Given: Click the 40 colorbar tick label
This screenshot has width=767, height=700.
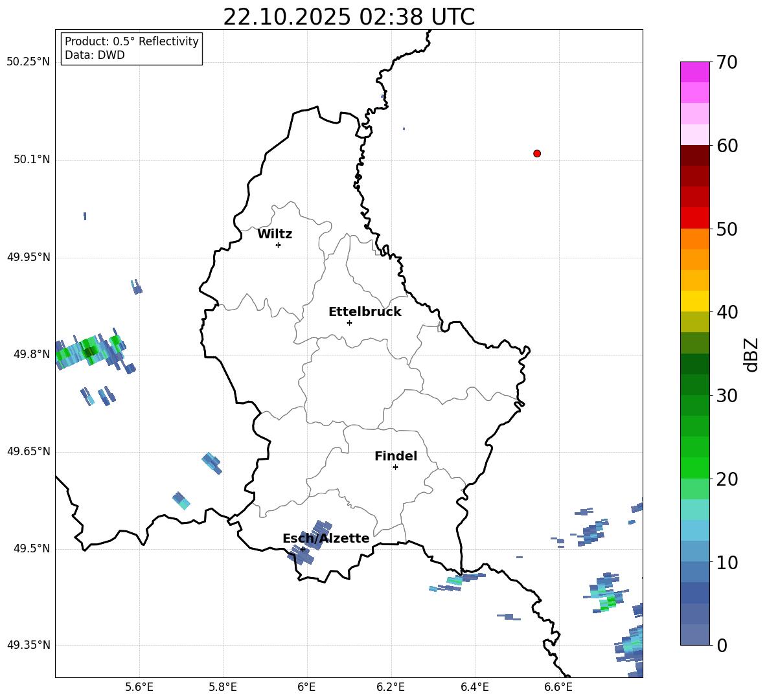Looking at the screenshot, I should pyautogui.click(x=726, y=312).
